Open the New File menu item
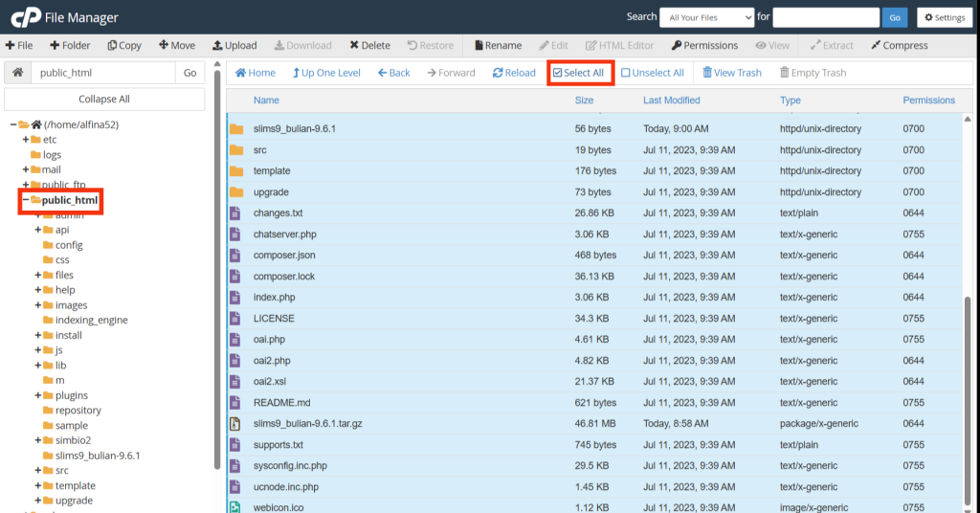The image size is (980, 513). (19, 45)
